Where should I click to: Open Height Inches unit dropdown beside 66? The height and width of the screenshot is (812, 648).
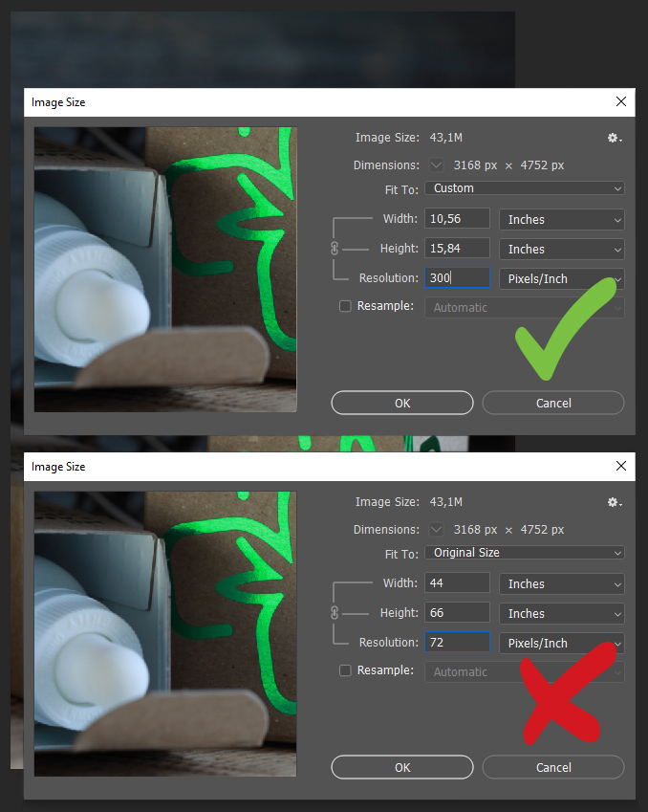click(562, 614)
